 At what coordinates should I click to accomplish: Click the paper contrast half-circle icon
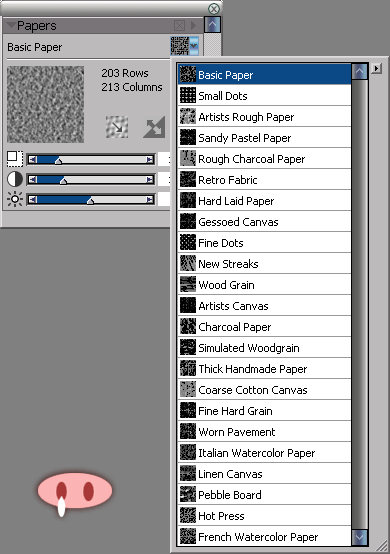click(x=15, y=179)
